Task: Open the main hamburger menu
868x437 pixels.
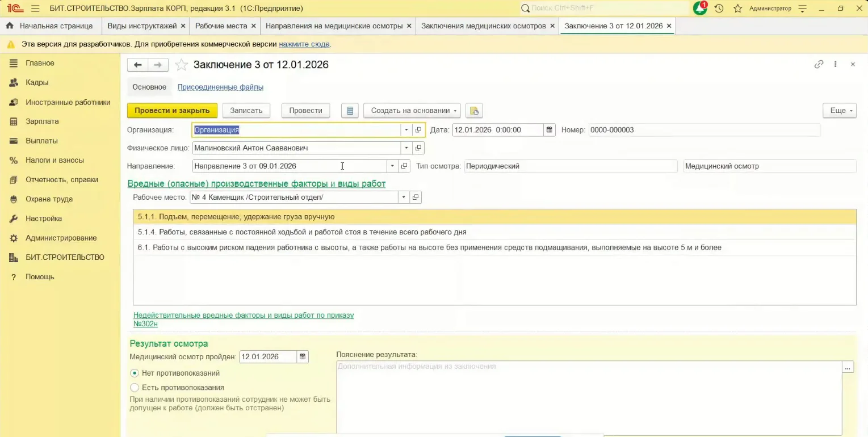Action: tap(35, 9)
